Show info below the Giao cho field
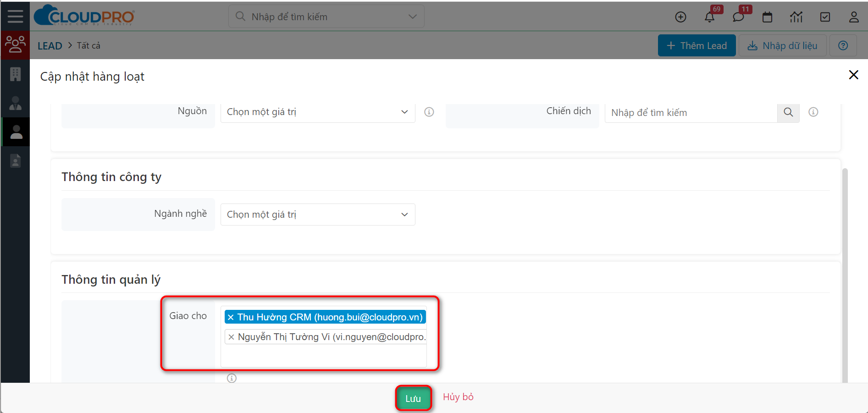 click(x=232, y=378)
